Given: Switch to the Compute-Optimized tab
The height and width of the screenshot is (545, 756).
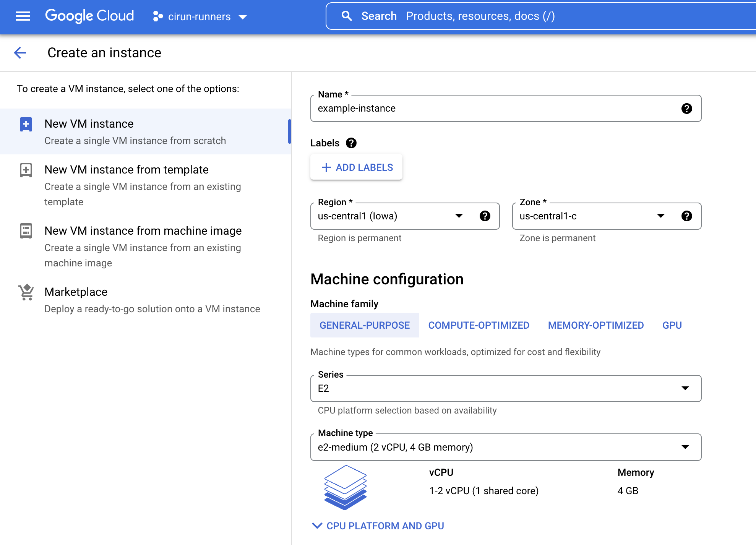Looking at the screenshot, I should pos(479,325).
